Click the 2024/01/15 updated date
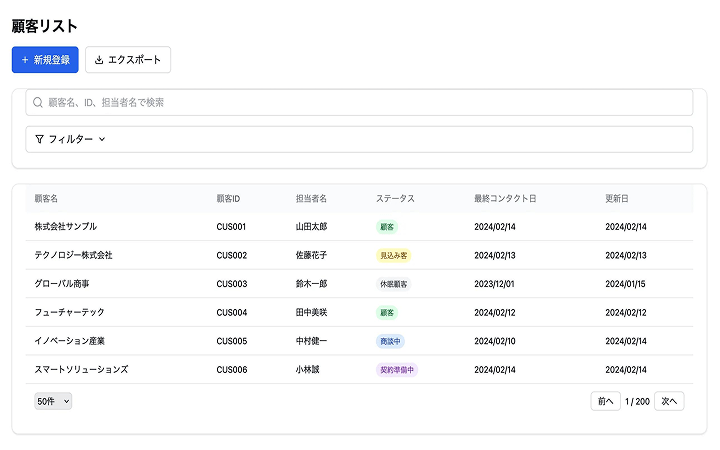The height and width of the screenshot is (450, 720). (625, 284)
